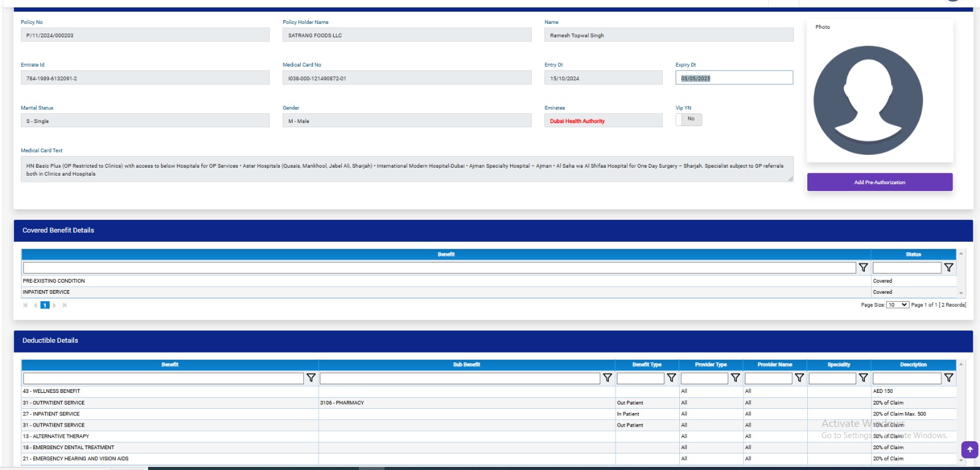Go to next page in Covered Benefit grid
The image size is (980, 470).
click(x=55, y=305)
